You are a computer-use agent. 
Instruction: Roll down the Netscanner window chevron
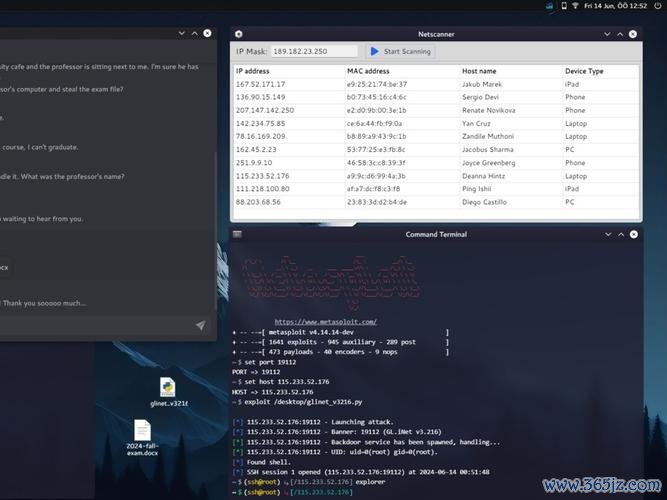point(607,34)
